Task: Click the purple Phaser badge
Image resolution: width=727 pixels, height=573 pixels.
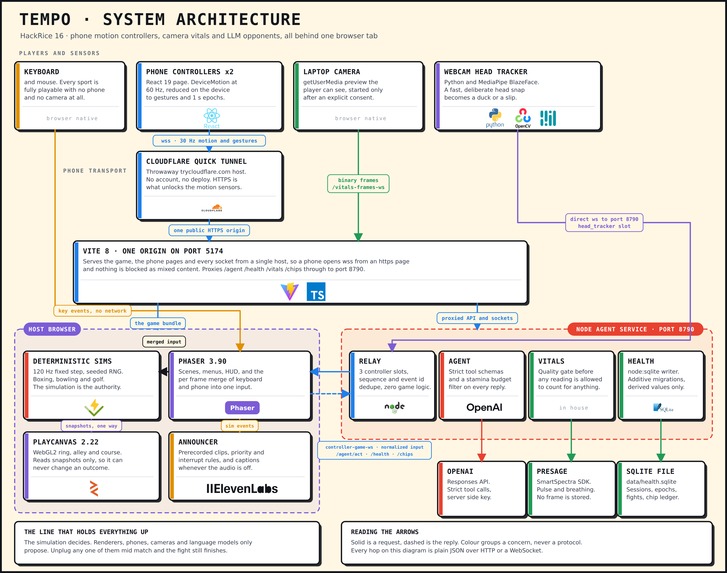Action: tap(242, 407)
